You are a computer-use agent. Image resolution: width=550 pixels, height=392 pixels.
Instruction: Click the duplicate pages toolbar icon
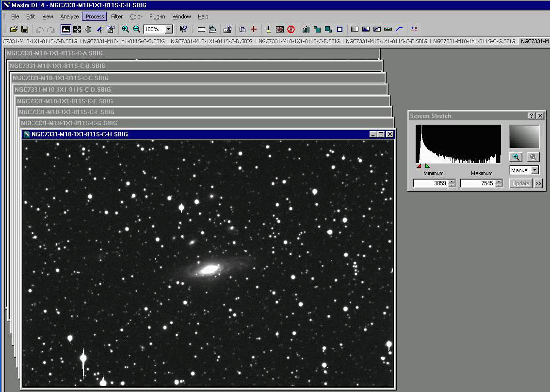pyautogui.click(x=243, y=30)
